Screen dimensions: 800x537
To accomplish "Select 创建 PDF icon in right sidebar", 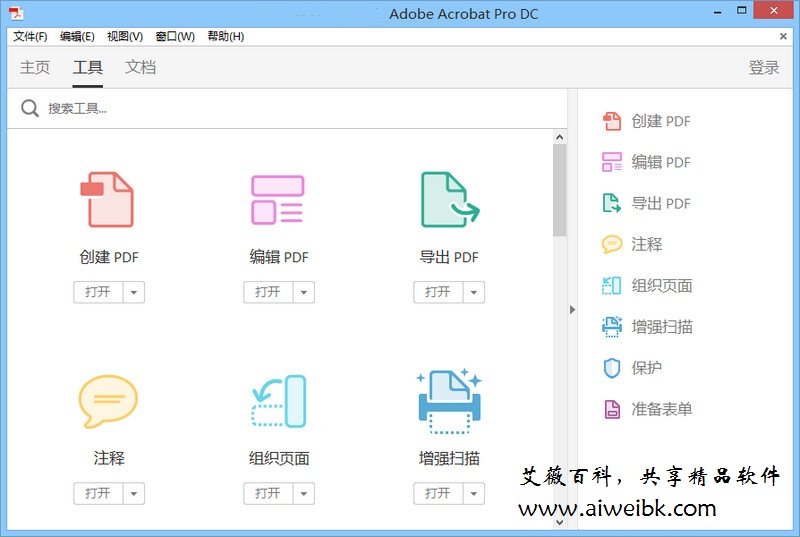I will 612,121.
